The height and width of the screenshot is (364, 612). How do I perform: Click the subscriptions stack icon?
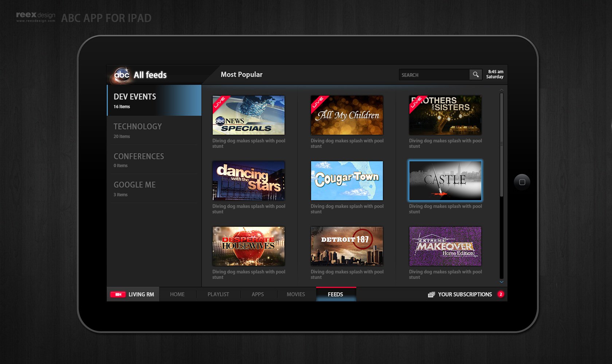(x=431, y=294)
